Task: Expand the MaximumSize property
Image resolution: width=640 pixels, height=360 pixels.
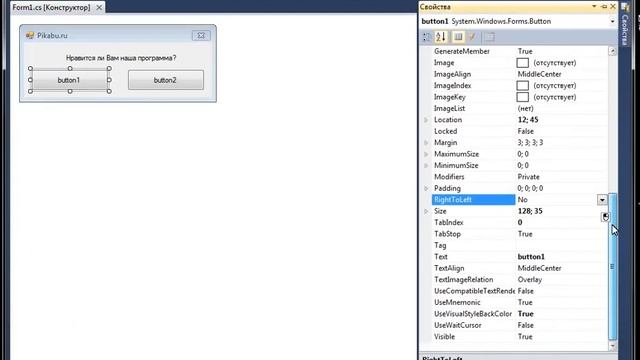Action: pyautogui.click(x=426, y=154)
